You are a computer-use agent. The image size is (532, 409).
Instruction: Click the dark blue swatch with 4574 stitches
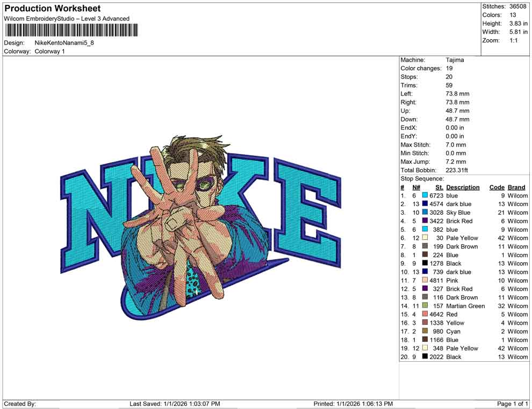[425, 204]
